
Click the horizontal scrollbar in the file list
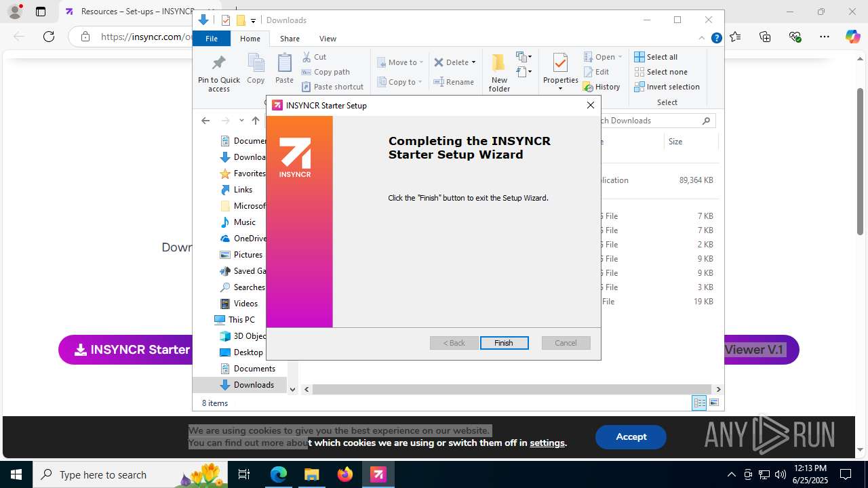click(512, 389)
